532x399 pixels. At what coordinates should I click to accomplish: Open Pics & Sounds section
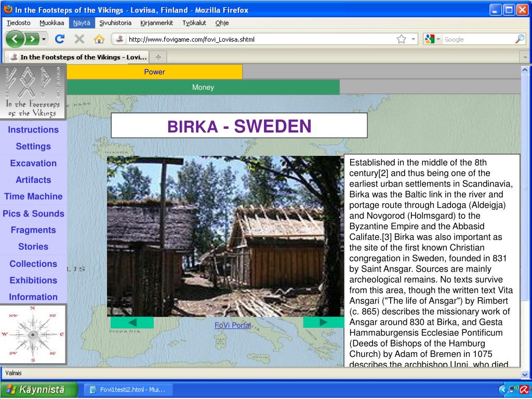(33, 214)
